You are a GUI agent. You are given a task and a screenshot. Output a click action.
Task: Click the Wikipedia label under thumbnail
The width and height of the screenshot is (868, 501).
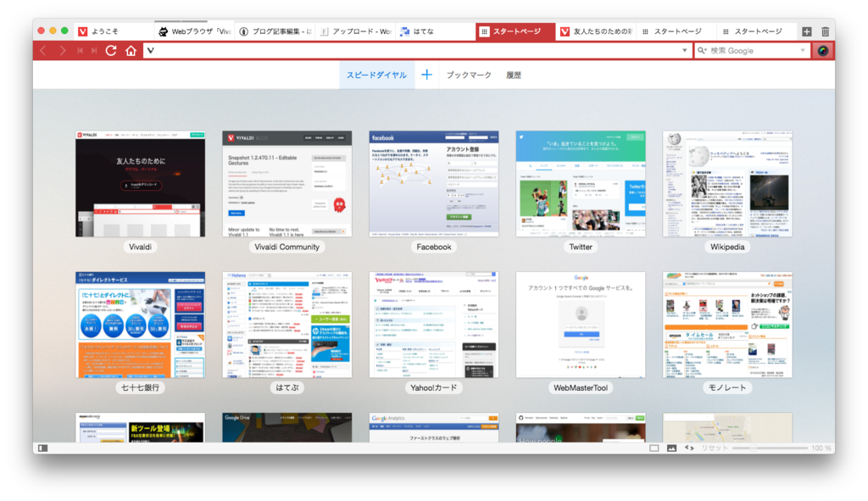tap(727, 247)
